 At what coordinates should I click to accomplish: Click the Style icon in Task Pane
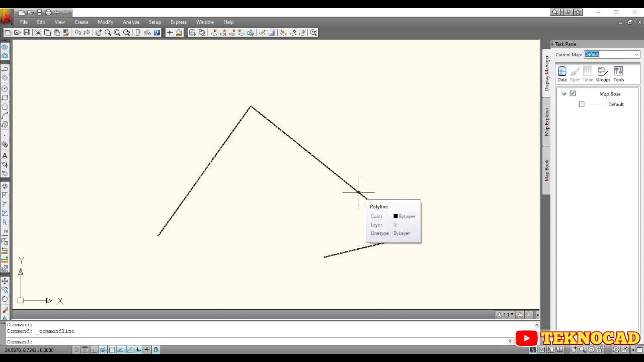(x=575, y=74)
